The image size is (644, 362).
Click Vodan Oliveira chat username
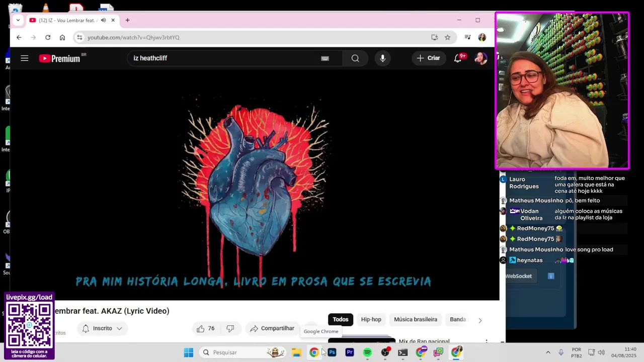click(x=531, y=215)
